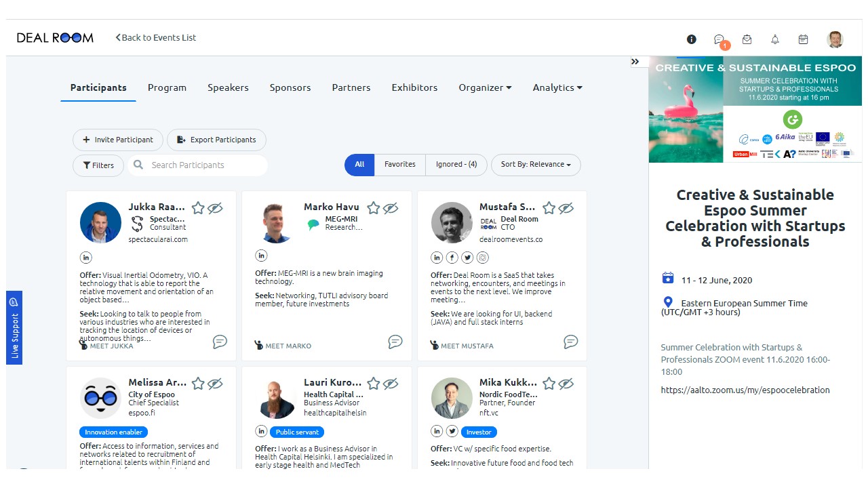Click the Search Participants field
This screenshot has width=868, height=488.
198,165
